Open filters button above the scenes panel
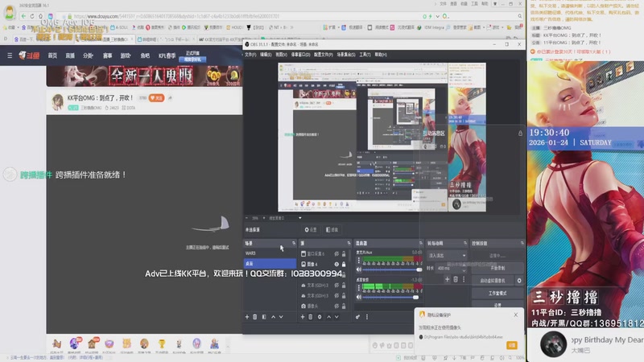The height and width of the screenshot is (362, 644). click(x=332, y=230)
